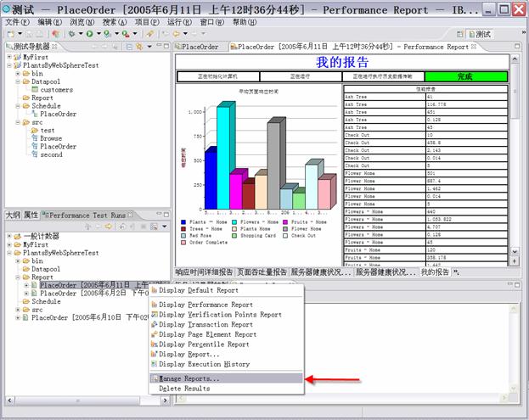Select the second test under src

[x=51, y=154]
